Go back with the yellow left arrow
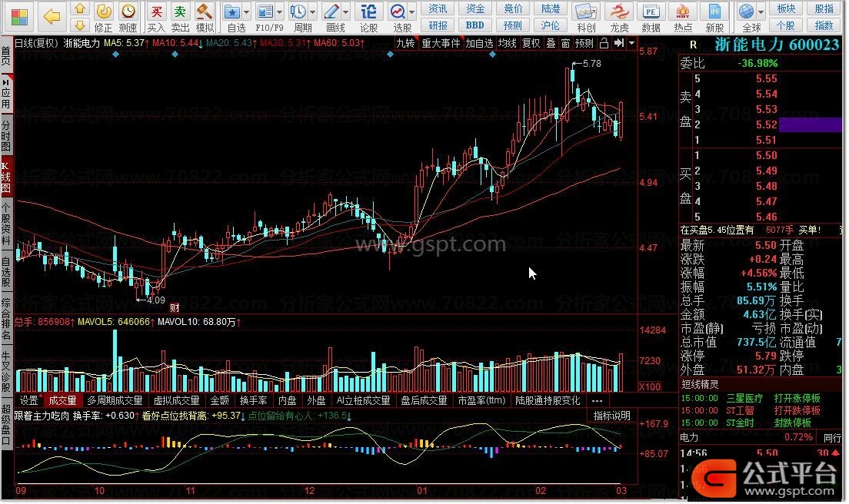 tap(52, 17)
